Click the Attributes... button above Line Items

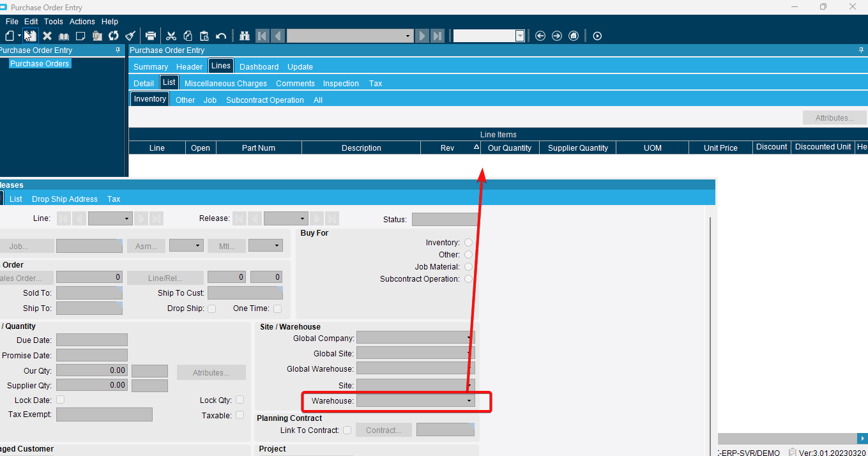coord(835,118)
